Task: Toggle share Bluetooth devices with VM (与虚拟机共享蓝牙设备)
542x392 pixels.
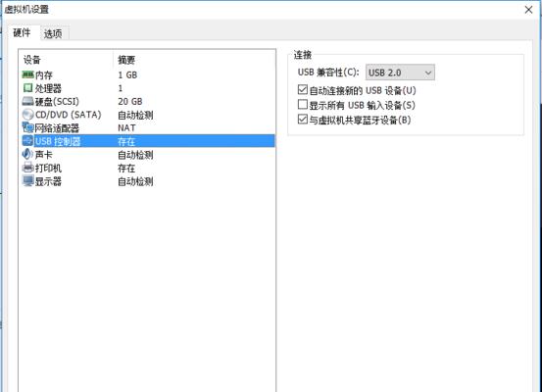Action: tap(303, 120)
